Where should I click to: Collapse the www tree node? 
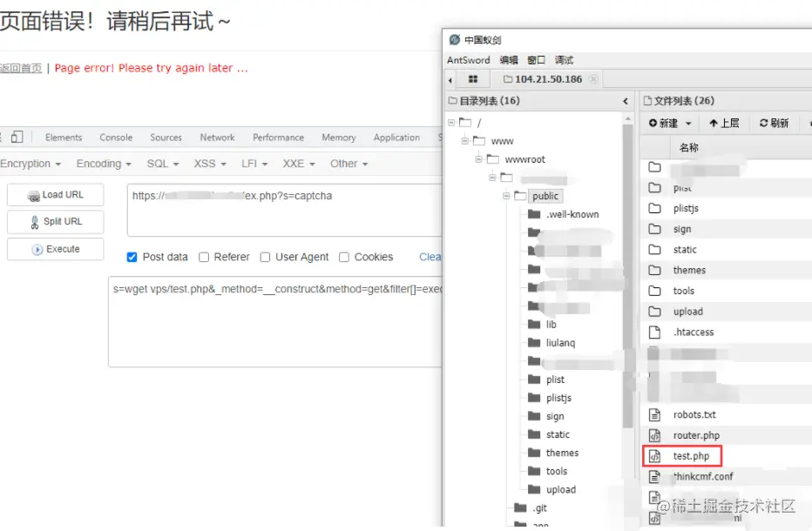(465, 141)
